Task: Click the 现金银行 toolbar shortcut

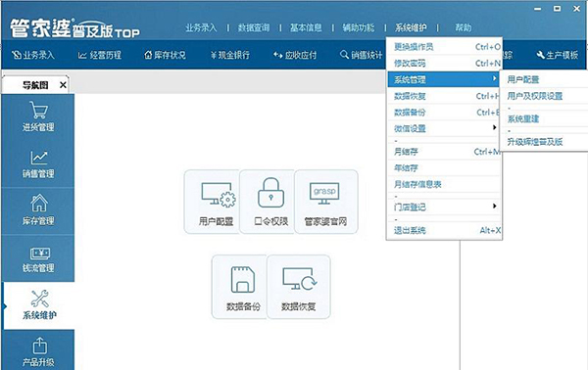Action: (x=230, y=55)
